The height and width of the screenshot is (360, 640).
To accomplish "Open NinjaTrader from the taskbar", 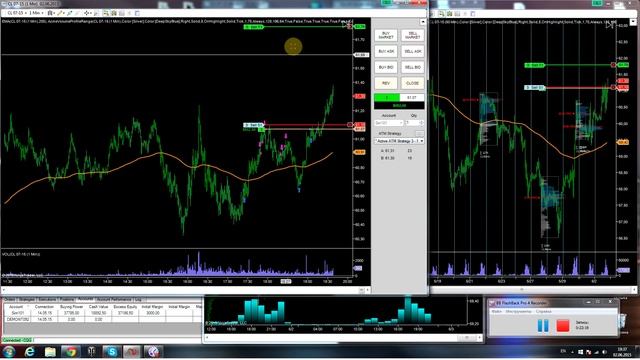I will 132,351.
